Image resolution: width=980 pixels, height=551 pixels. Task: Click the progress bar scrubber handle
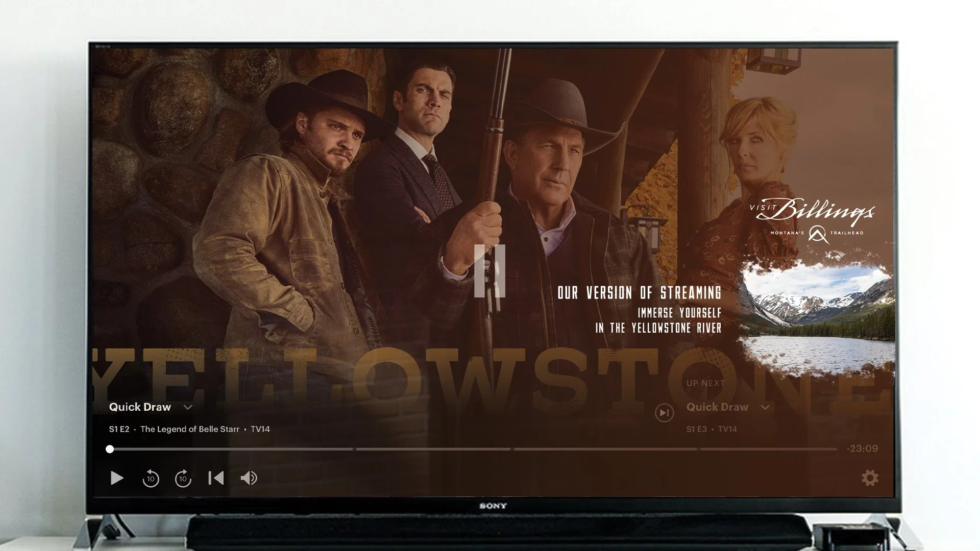pyautogui.click(x=110, y=449)
